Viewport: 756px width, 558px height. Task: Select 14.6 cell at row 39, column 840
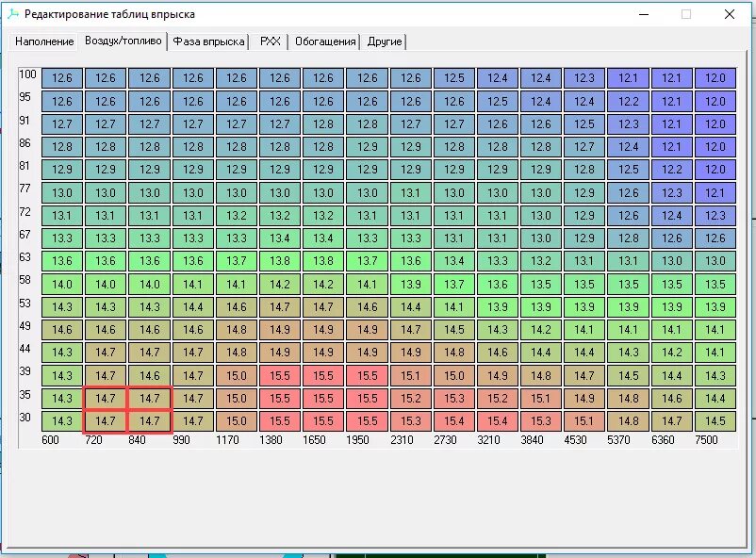pyautogui.click(x=150, y=376)
